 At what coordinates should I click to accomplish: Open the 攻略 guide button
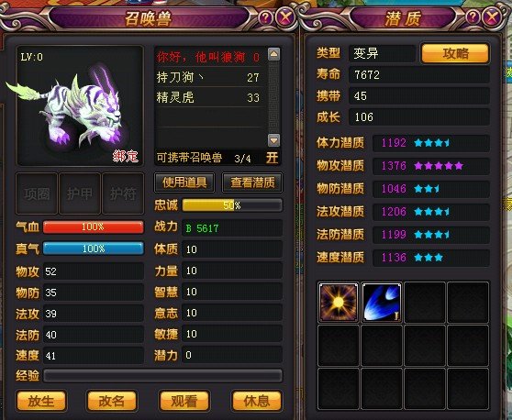point(455,53)
